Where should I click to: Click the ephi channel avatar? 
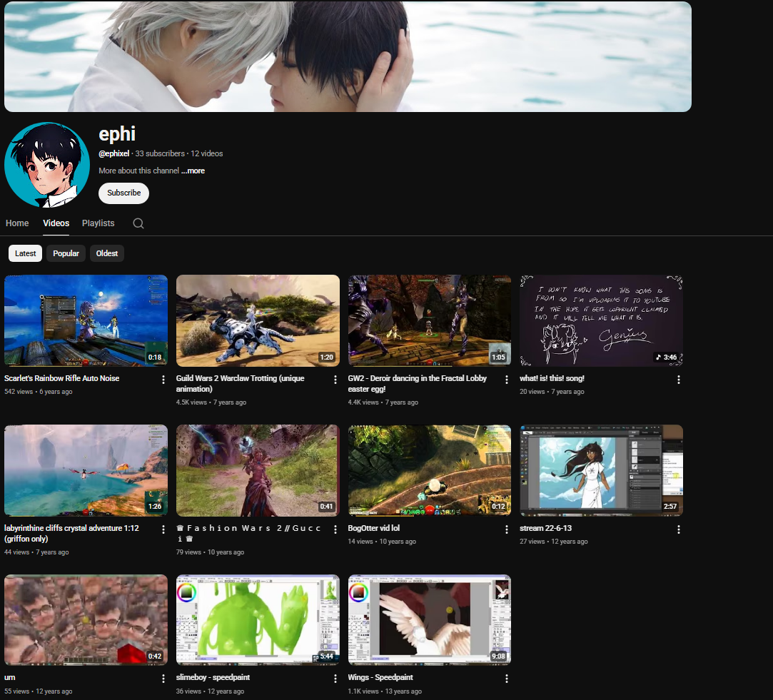point(47,165)
